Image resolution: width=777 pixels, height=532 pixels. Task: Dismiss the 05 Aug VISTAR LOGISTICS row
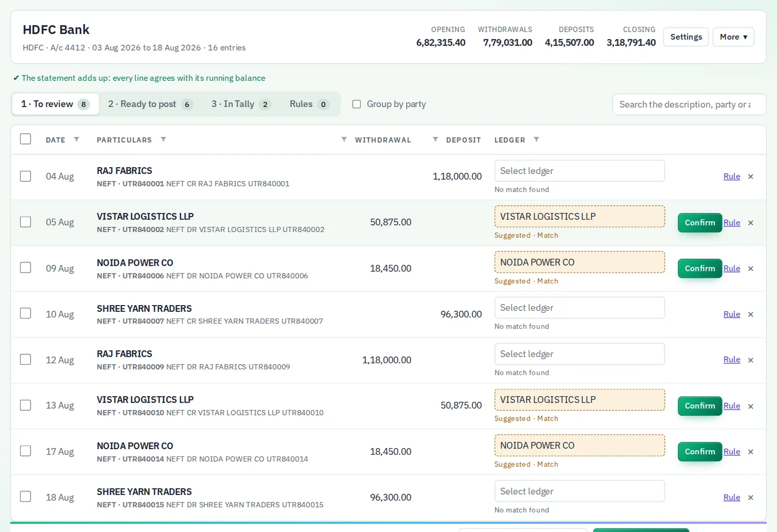click(x=751, y=223)
